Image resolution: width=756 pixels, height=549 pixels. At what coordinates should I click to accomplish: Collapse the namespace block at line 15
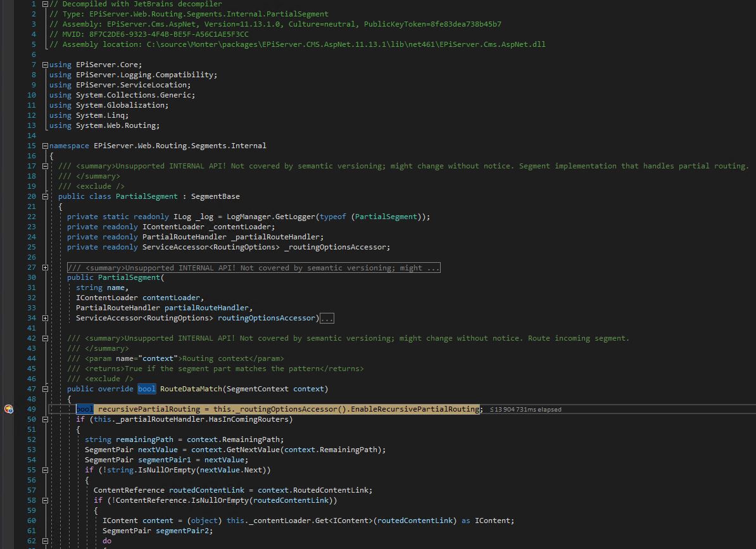[x=46, y=146]
